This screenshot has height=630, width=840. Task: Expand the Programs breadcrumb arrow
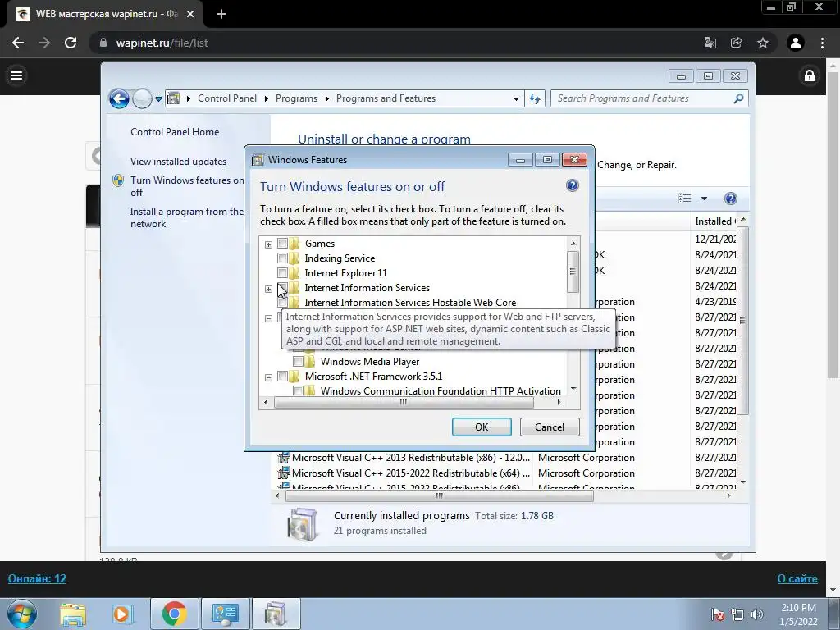pyautogui.click(x=326, y=98)
